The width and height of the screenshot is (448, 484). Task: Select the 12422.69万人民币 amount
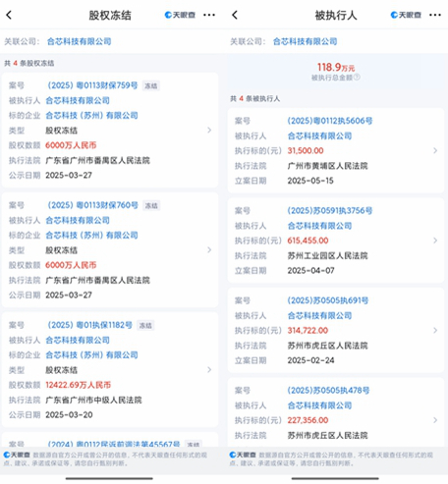click(x=78, y=385)
